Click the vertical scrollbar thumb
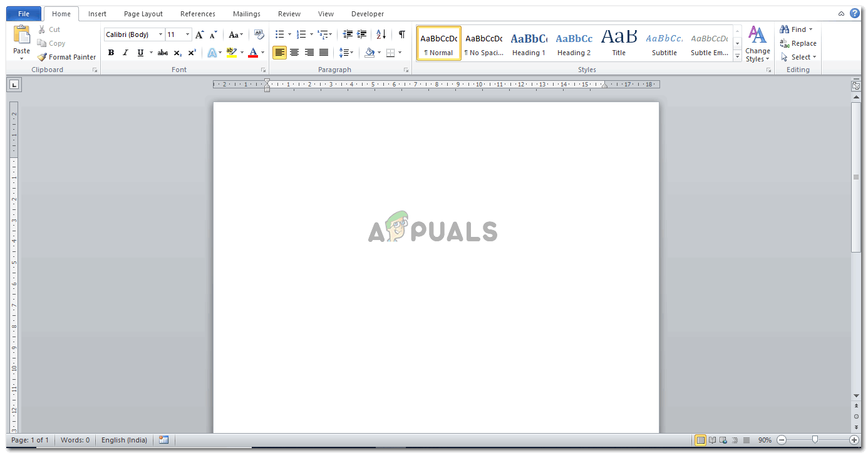Viewport: 868px width, 455px height. tap(856, 177)
